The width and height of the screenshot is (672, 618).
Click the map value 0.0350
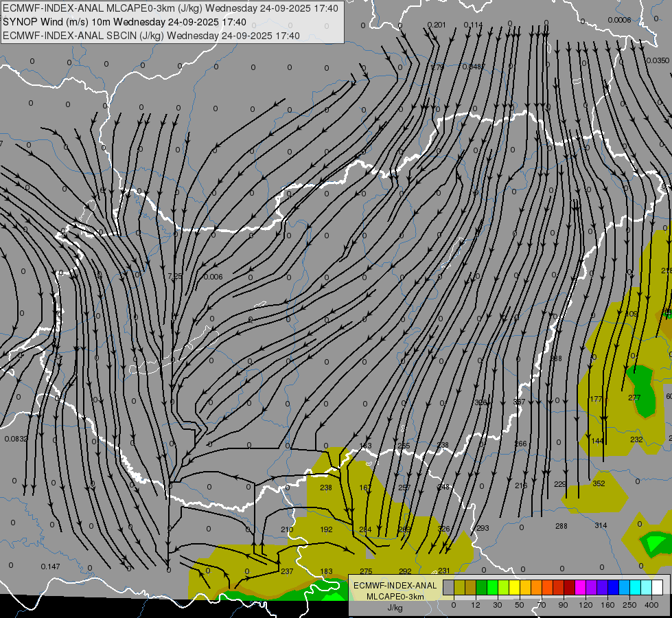click(658, 61)
